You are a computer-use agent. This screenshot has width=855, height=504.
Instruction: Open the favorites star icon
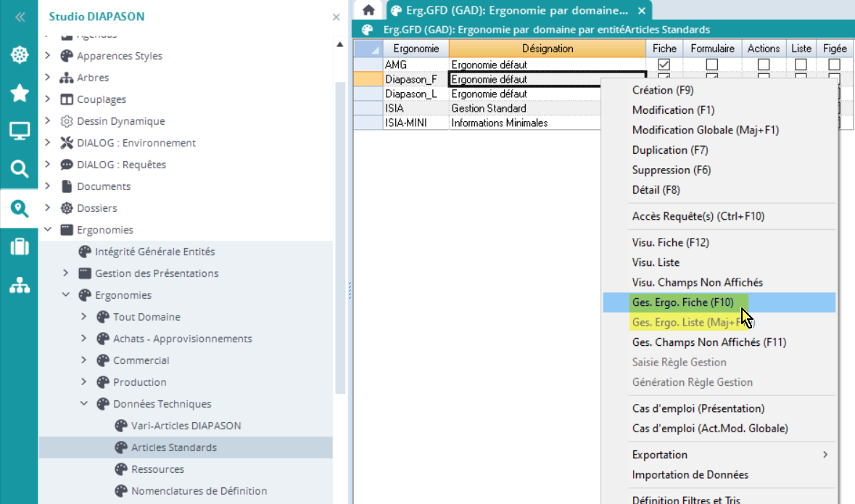tap(19, 93)
